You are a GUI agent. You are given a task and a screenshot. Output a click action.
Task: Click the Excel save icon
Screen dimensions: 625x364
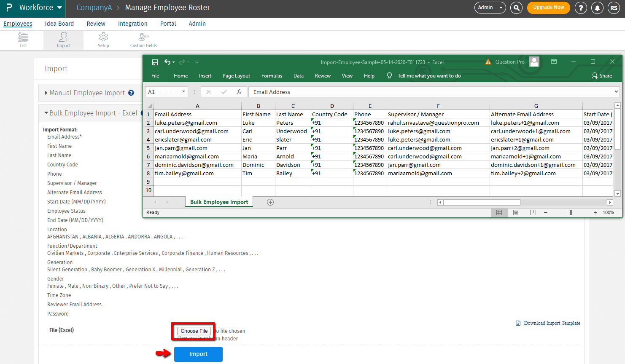click(x=155, y=62)
